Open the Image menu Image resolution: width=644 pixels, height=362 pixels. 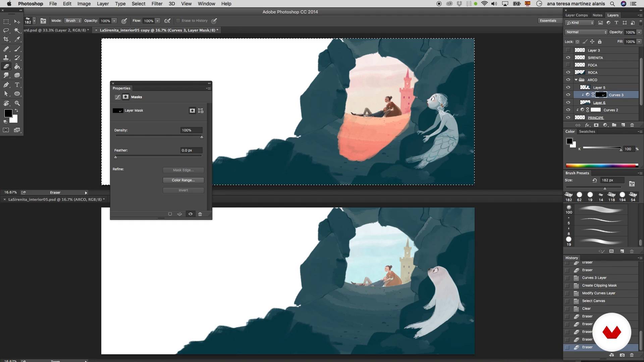84,4
